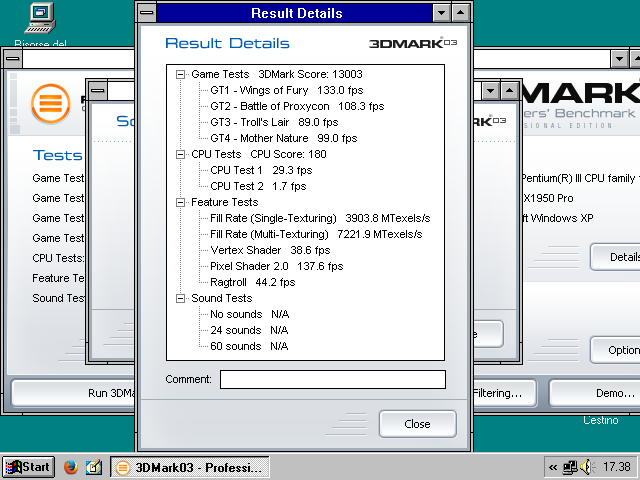The height and width of the screenshot is (480, 640).
Task: Select the 24 sounds N/A row
Action: coord(249,330)
